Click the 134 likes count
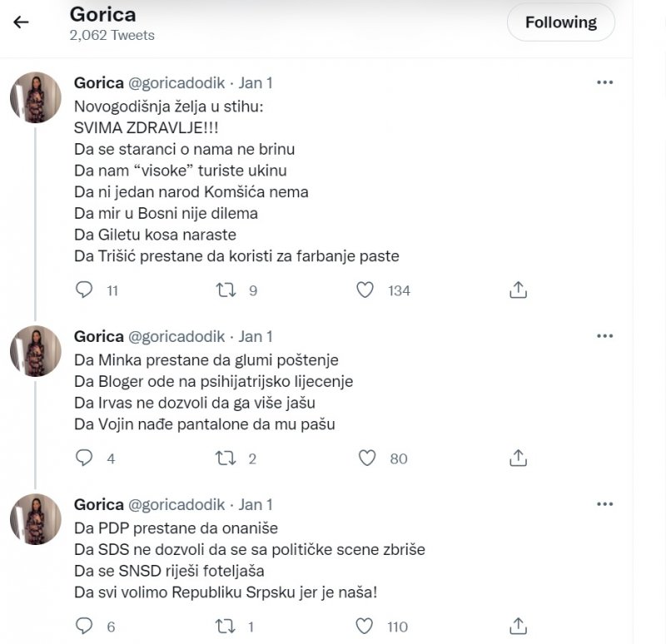Viewport: 666px width, 644px height. tap(398, 290)
